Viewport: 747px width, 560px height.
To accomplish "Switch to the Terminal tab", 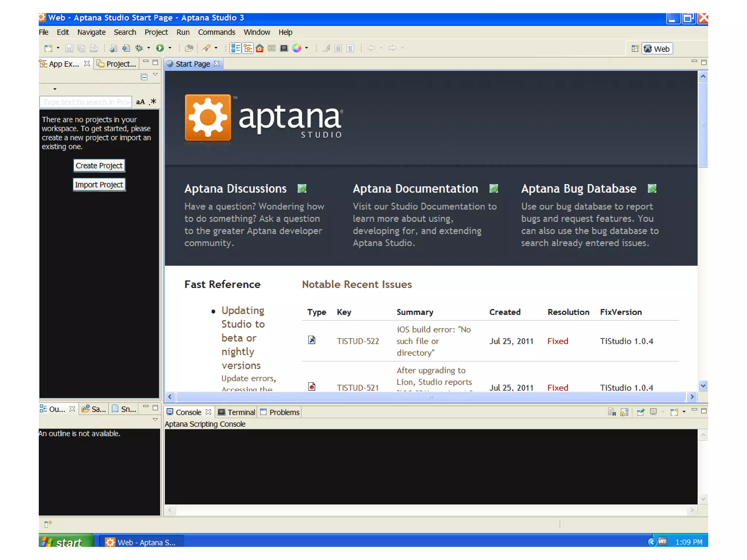I will pyautogui.click(x=237, y=412).
